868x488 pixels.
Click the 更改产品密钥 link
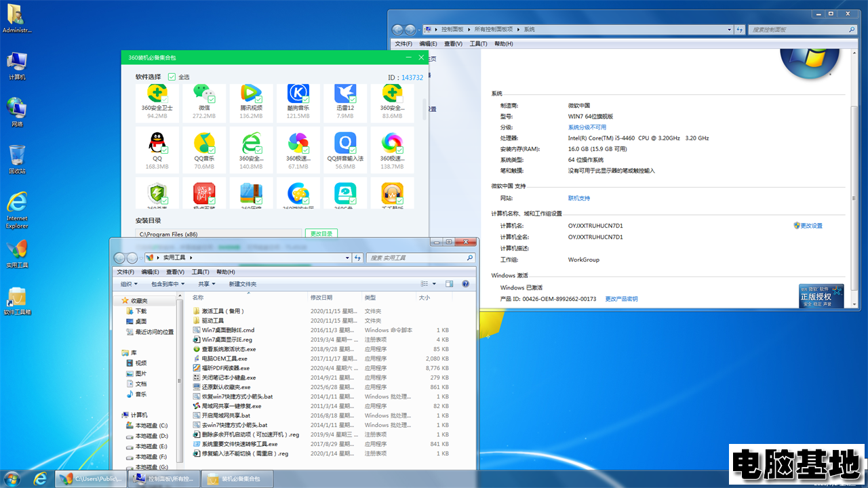tap(621, 299)
